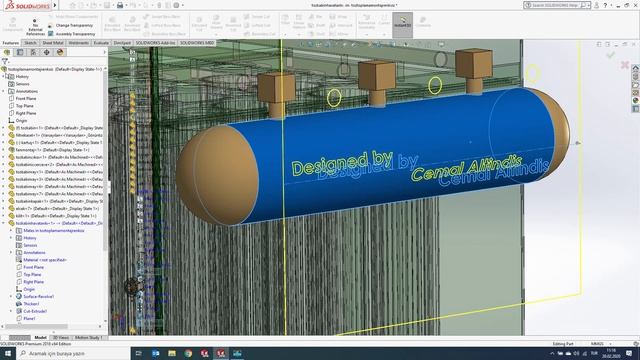Switch to the Evaluate ribbon tab

pyautogui.click(x=101, y=42)
